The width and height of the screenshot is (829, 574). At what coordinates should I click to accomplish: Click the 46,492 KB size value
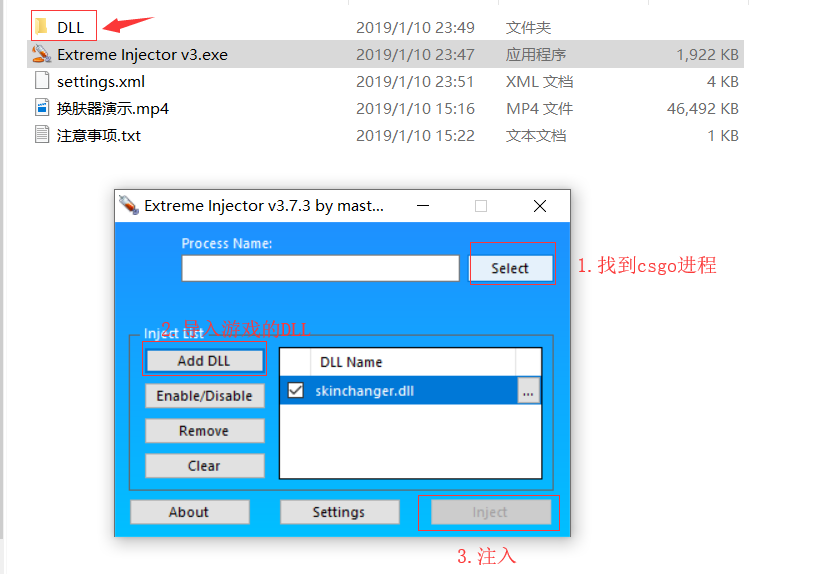(702, 109)
